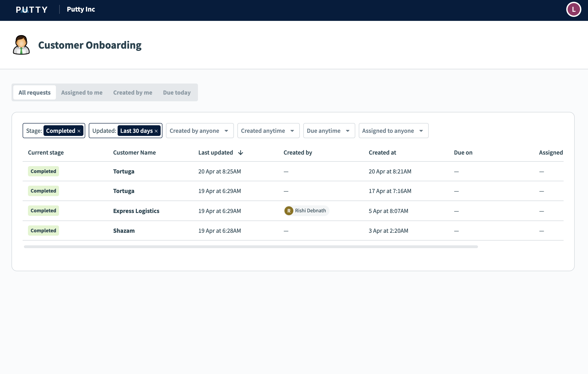Expand the Due anytime dropdown
Screen dimensions: 588x374
pyautogui.click(x=329, y=131)
